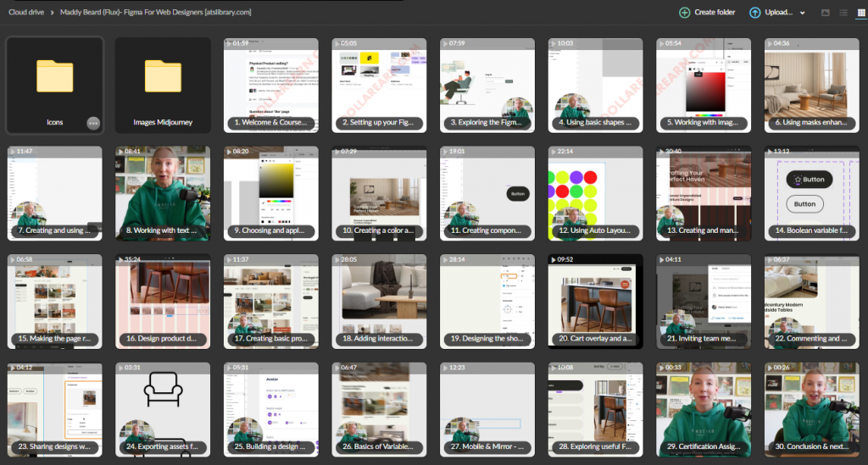Open video 14. Boolean variable f...
868x465 pixels.
[811, 193]
